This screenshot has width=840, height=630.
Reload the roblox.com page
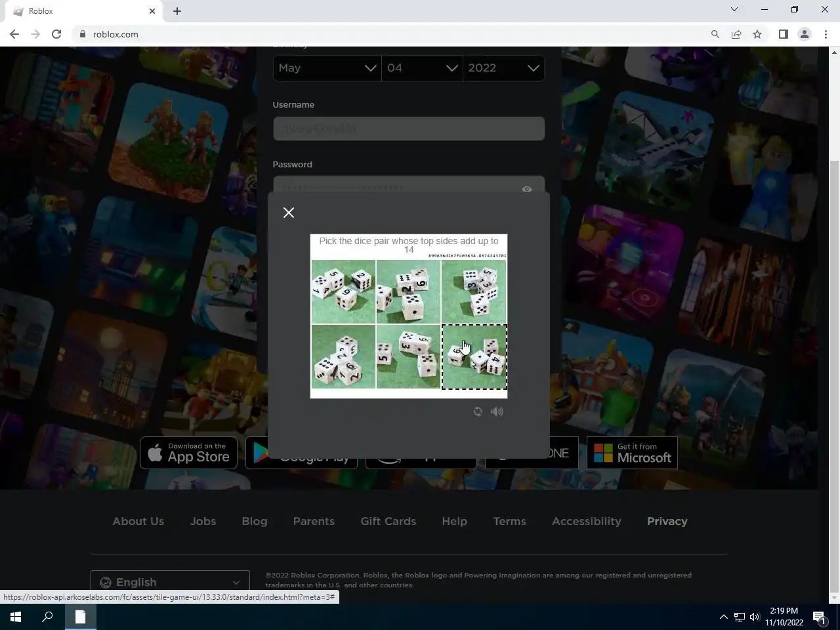56,34
